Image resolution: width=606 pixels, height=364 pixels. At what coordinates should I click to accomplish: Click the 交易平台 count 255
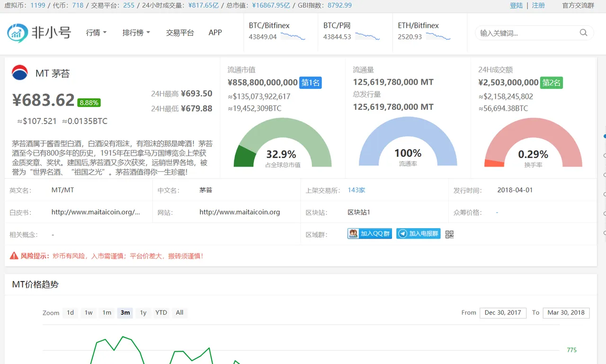(x=129, y=6)
